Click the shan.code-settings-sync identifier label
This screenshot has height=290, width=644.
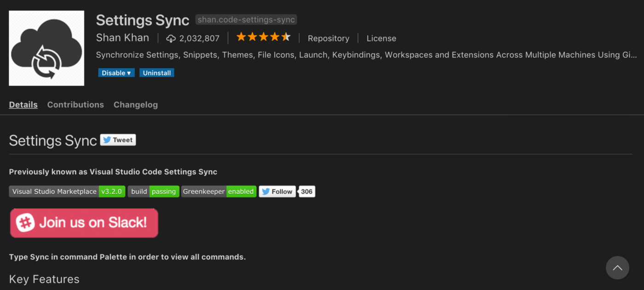[246, 20]
